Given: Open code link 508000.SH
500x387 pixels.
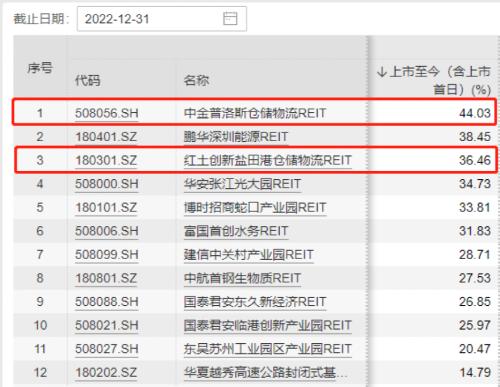Looking at the screenshot, I should point(107,184).
